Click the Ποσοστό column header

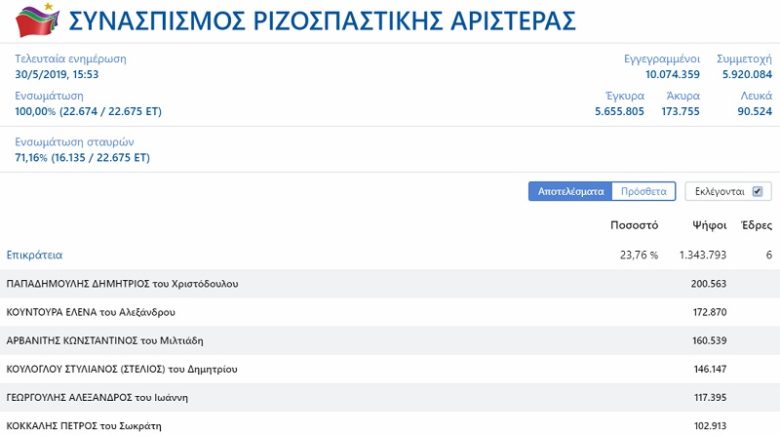point(634,225)
